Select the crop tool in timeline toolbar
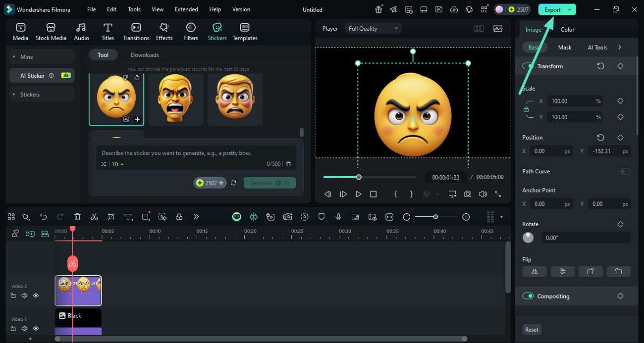Viewport: 644px width, 343px height. (x=111, y=217)
